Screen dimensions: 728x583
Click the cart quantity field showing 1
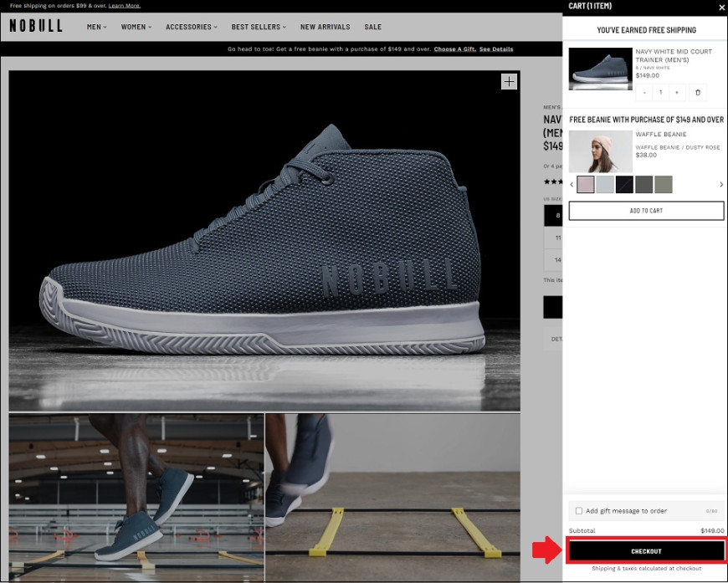point(661,92)
